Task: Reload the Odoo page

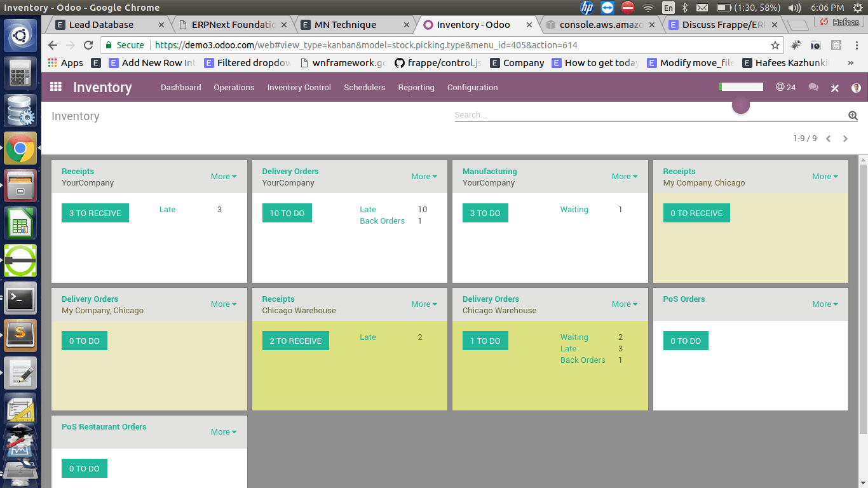Action: [88, 45]
